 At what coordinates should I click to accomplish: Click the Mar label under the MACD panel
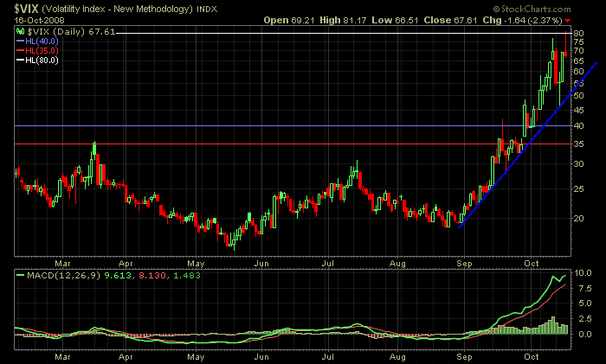pyautogui.click(x=62, y=357)
